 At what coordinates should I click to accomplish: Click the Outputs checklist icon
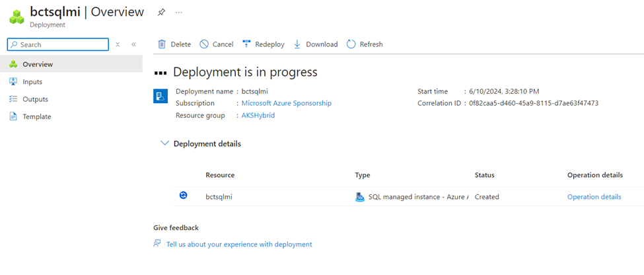(x=13, y=99)
